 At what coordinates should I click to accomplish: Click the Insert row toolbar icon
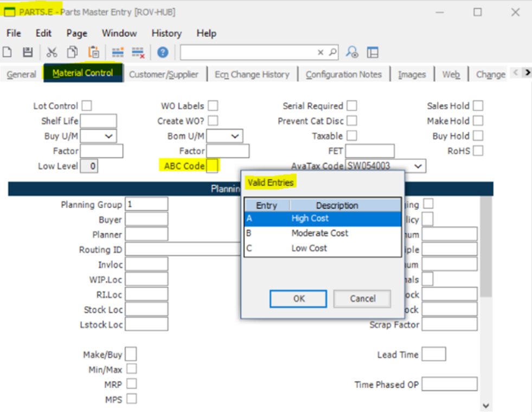point(118,52)
